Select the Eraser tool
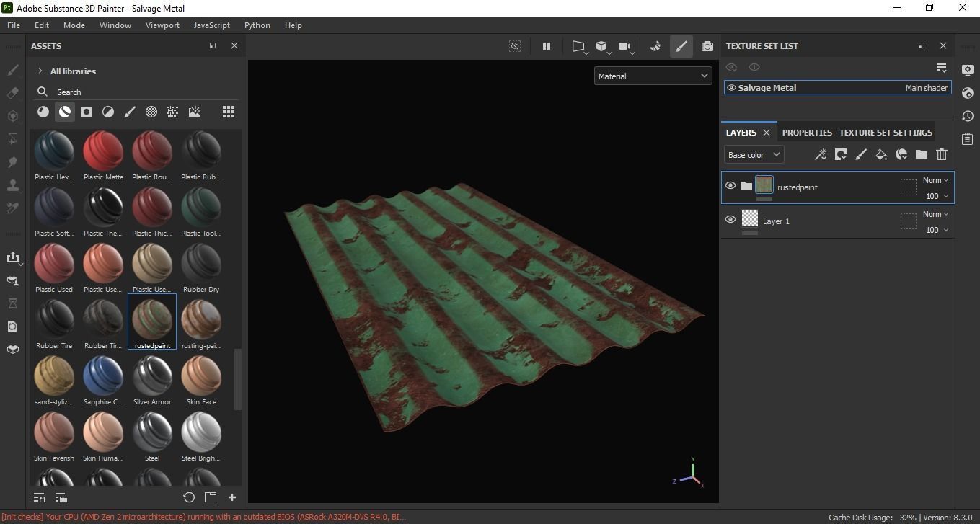 coord(12,93)
